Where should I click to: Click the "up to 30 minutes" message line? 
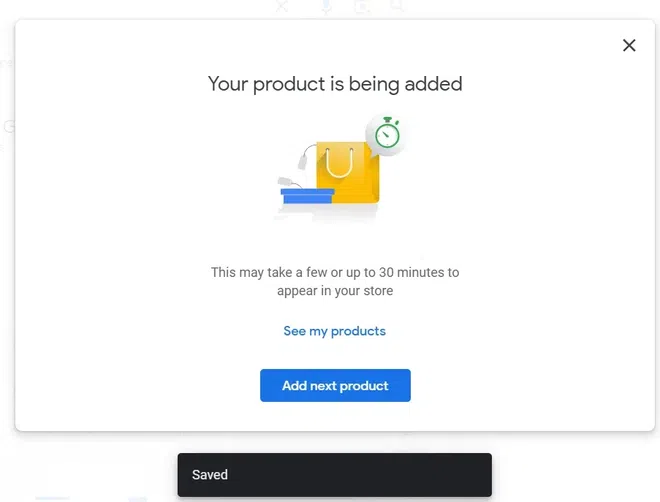point(335,272)
